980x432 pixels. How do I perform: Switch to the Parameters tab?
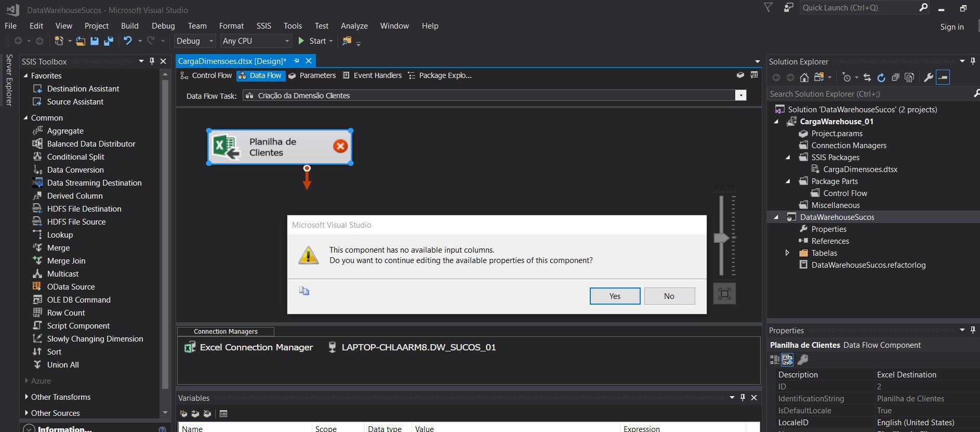(312, 75)
